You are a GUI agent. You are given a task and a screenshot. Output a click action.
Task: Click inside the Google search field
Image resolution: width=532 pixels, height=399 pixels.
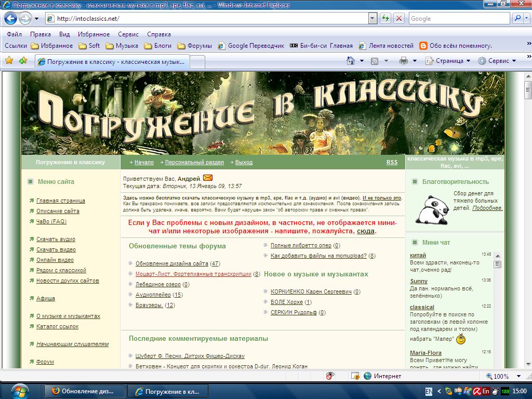457,19
